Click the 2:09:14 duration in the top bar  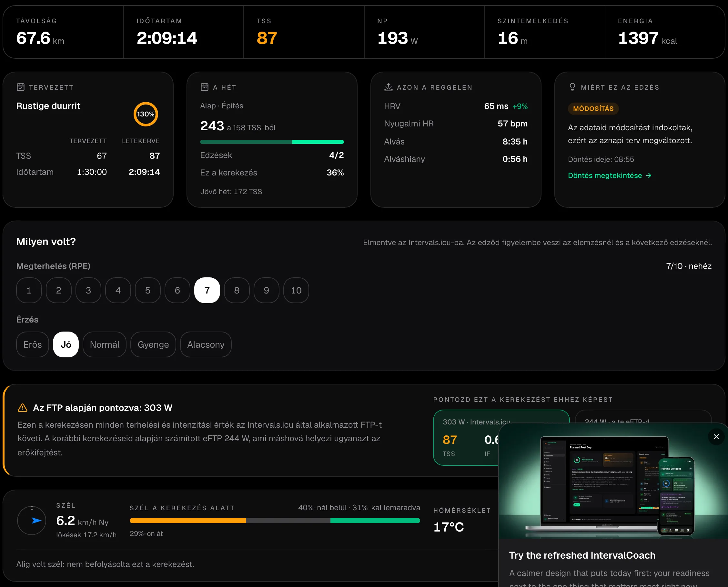[167, 38]
